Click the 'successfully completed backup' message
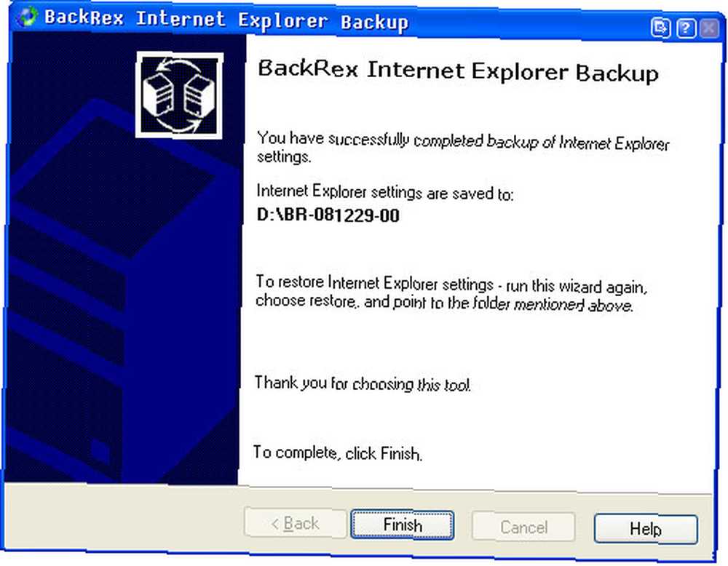The image size is (728, 566). tap(463, 147)
